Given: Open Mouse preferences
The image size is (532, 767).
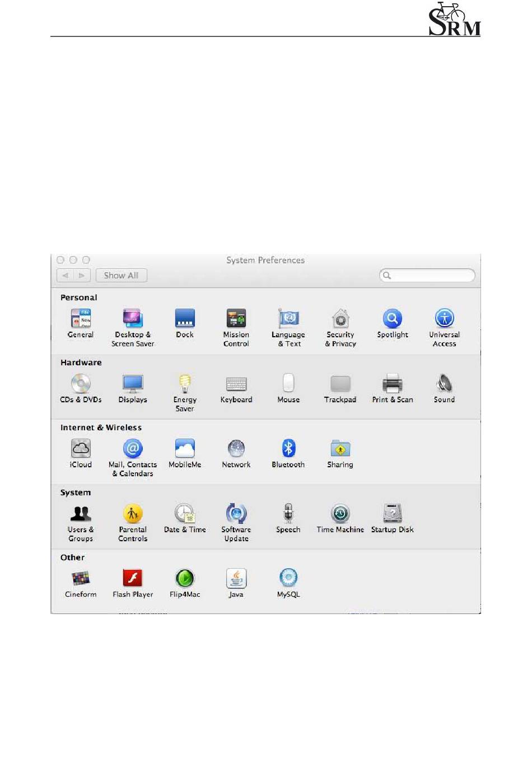Looking at the screenshot, I should pyautogui.click(x=288, y=388).
